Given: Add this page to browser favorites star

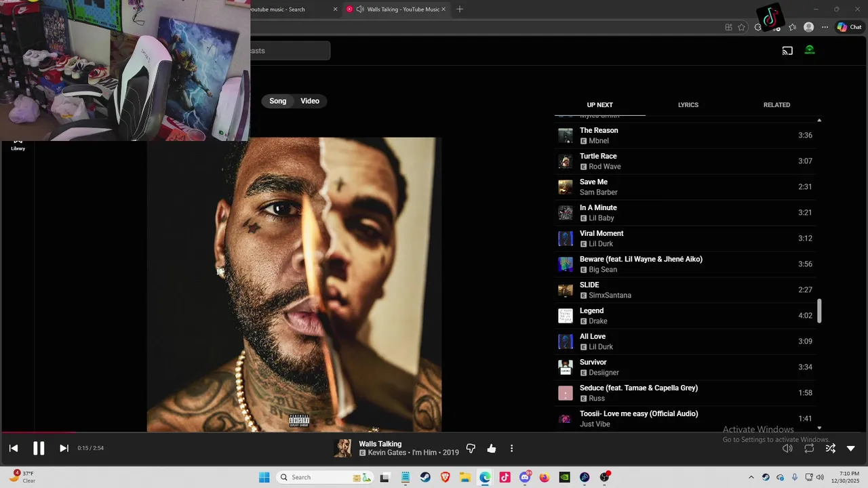Looking at the screenshot, I should 741,27.
